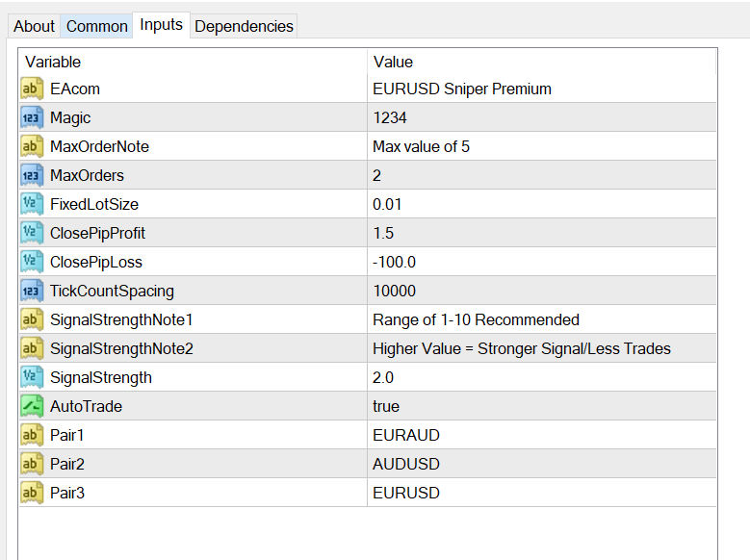Viewport: 750px width, 560px height.
Task: Click the string icon beside Pair2
Action: pos(32,464)
